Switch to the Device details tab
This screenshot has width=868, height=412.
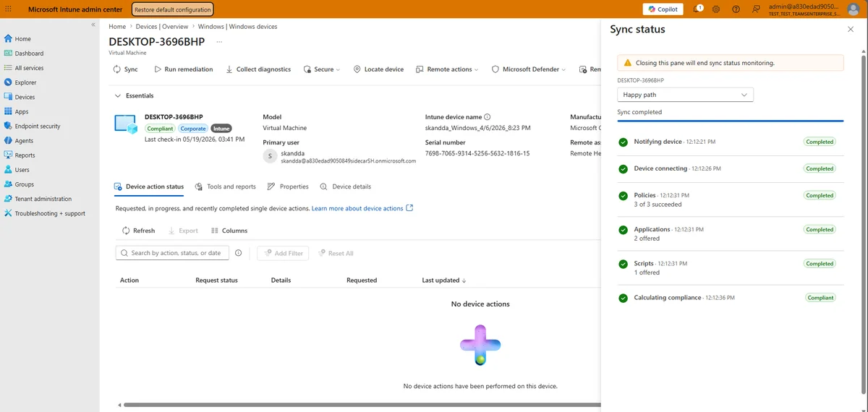[x=345, y=186]
